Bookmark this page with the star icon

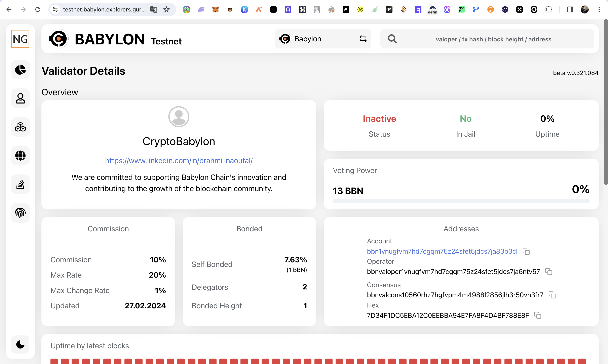point(167,9)
